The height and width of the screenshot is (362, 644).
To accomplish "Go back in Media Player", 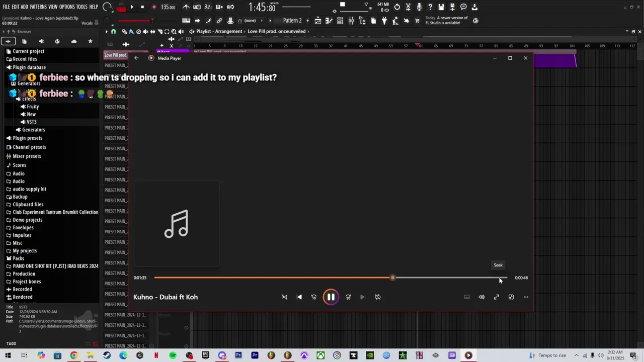I will (x=136, y=58).
